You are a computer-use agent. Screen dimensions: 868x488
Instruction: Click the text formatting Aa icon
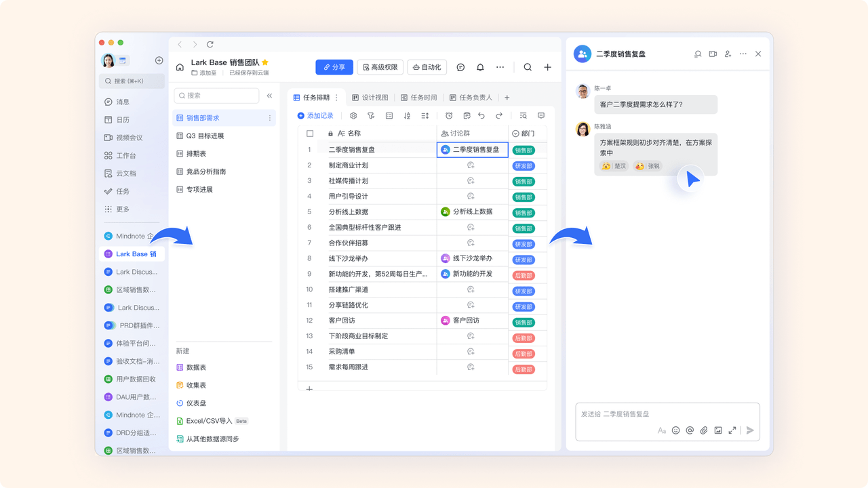662,430
